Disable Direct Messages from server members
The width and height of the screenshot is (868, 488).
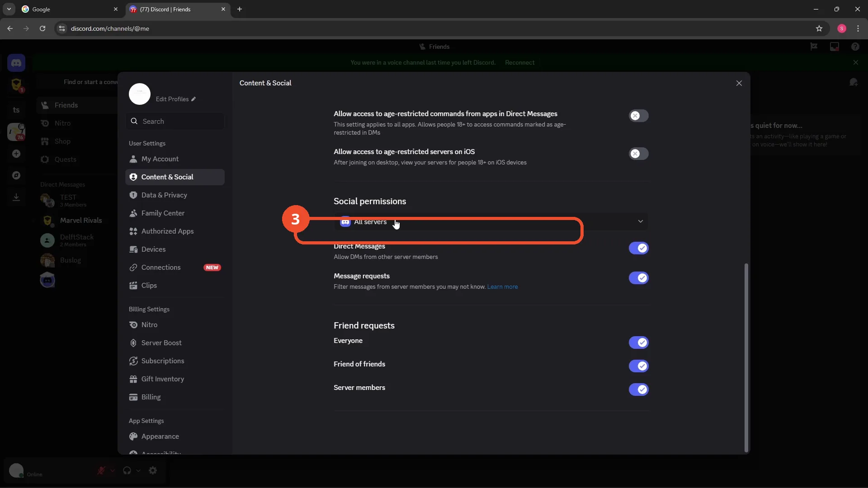point(638,248)
